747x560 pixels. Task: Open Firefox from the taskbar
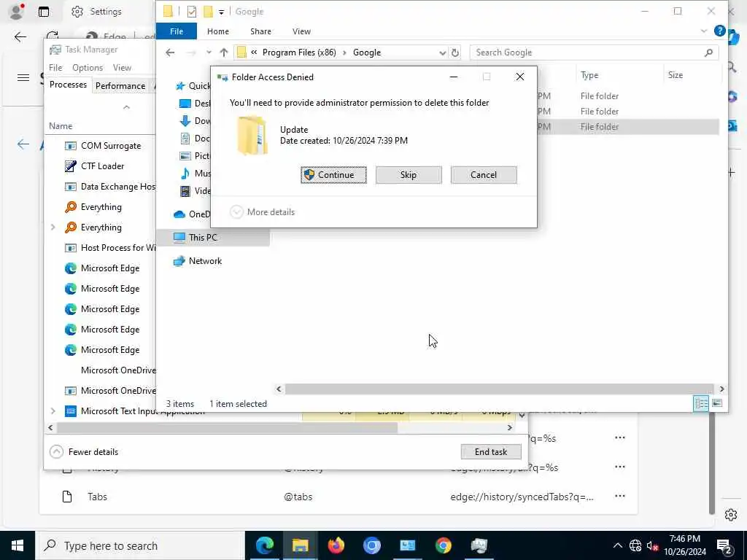pyautogui.click(x=336, y=545)
